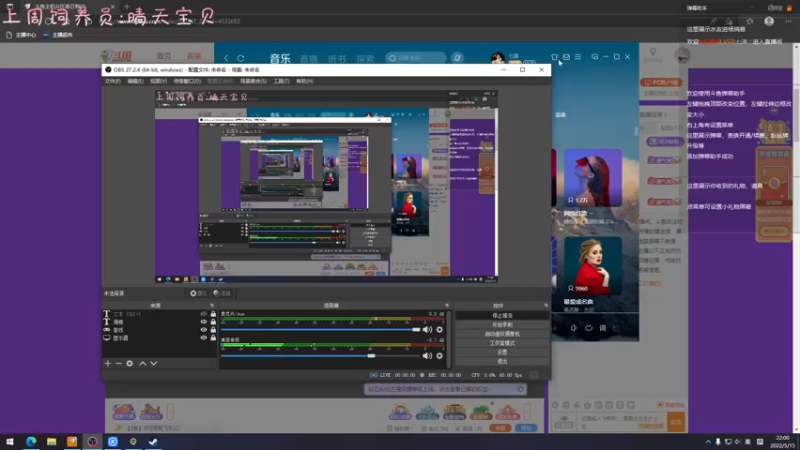The image size is (800, 450).
Task: Switch to 听书 tab in music player
Action: [337, 59]
